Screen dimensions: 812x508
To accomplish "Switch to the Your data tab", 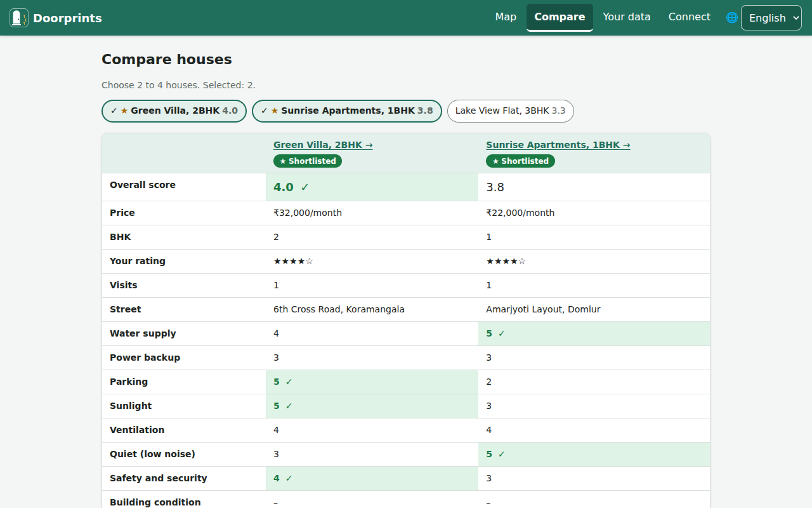I will click(627, 17).
